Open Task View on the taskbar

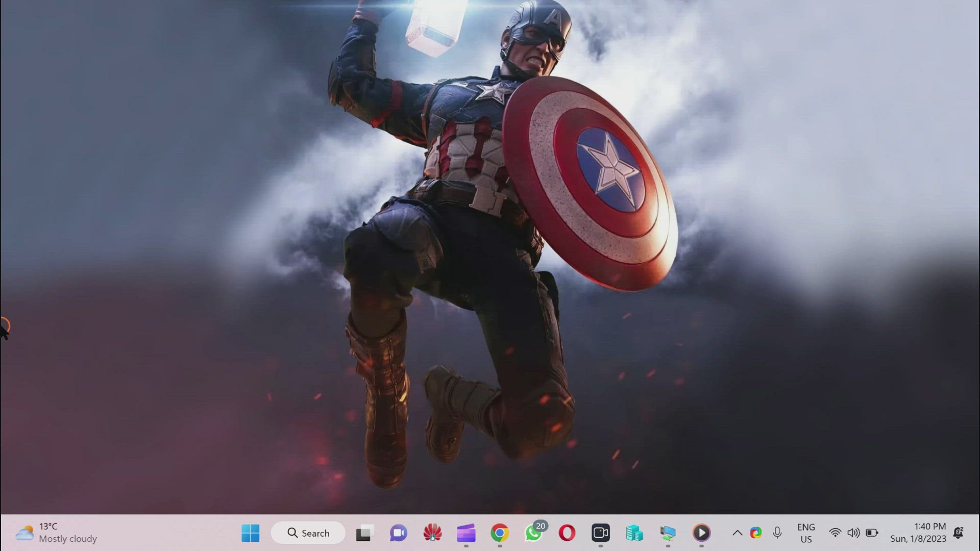(364, 533)
